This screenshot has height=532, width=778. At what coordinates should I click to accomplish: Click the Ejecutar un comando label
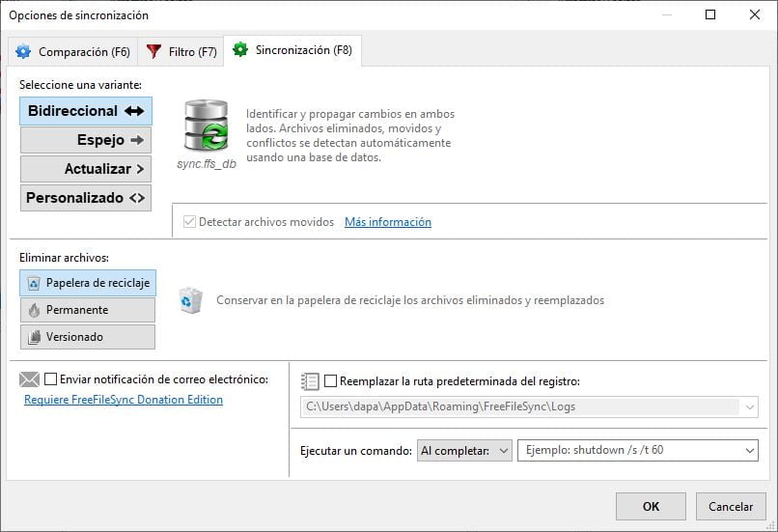point(356,451)
